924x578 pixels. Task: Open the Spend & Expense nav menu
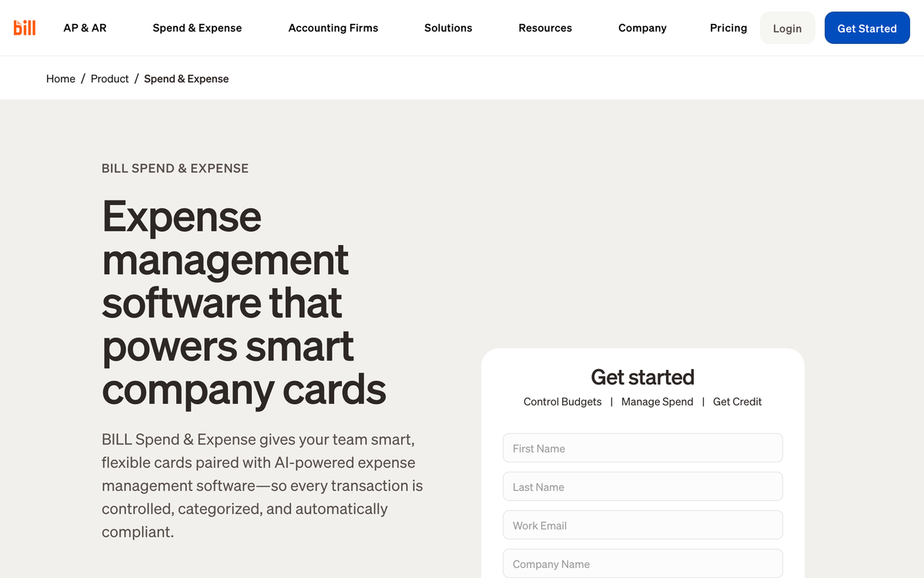click(x=197, y=28)
